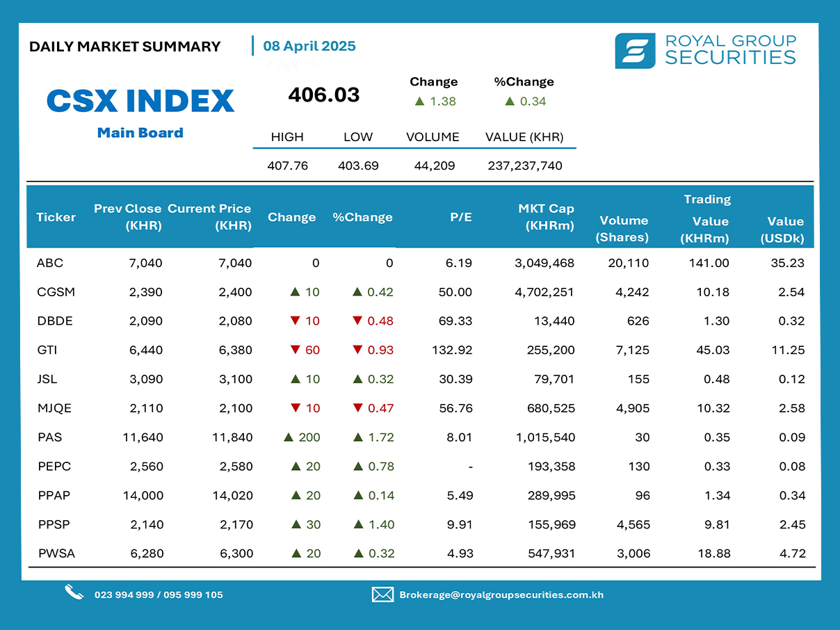Screen dimensions: 840x630
Task: Click the Royal Group Securities name text
Action: pyautogui.click(x=730, y=50)
